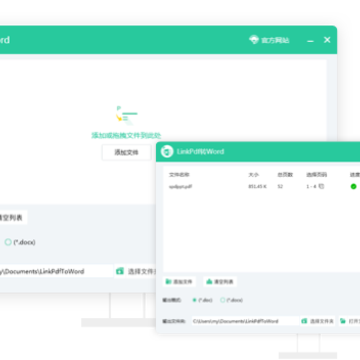Click the open-folder button in front window

click(350, 321)
